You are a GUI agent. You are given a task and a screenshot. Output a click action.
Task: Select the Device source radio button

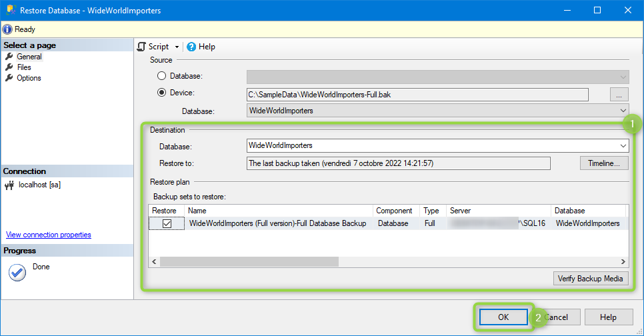pyautogui.click(x=162, y=93)
